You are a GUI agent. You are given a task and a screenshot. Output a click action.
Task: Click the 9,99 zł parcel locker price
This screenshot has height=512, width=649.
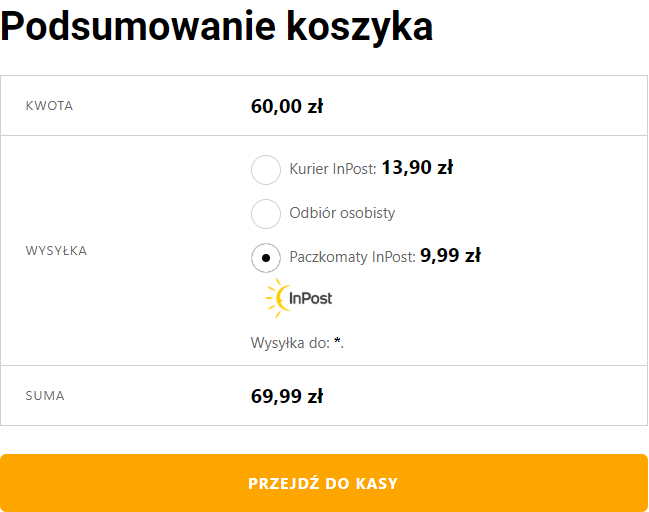pos(450,255)
